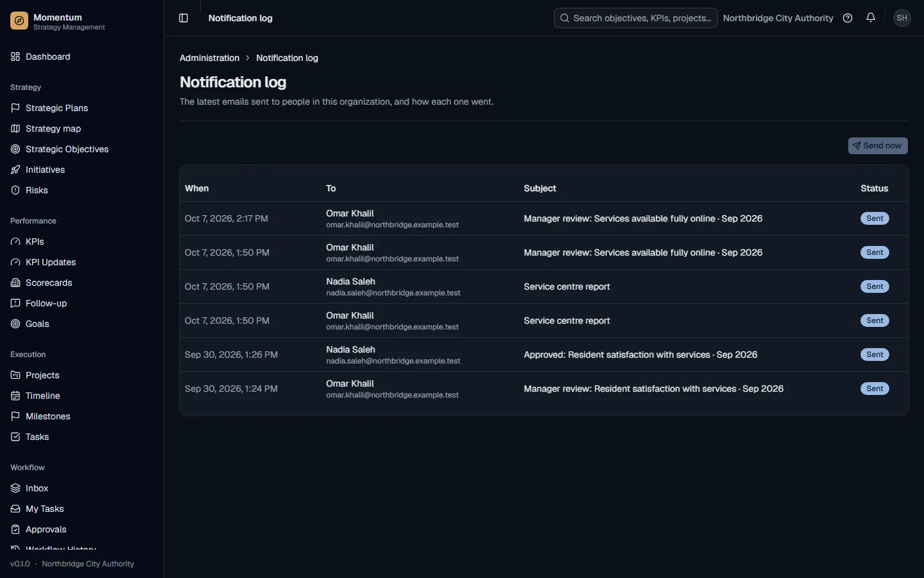Click Omar Khalil in the 2:17 PM row
Screen dimensions: 924x578
350,213
